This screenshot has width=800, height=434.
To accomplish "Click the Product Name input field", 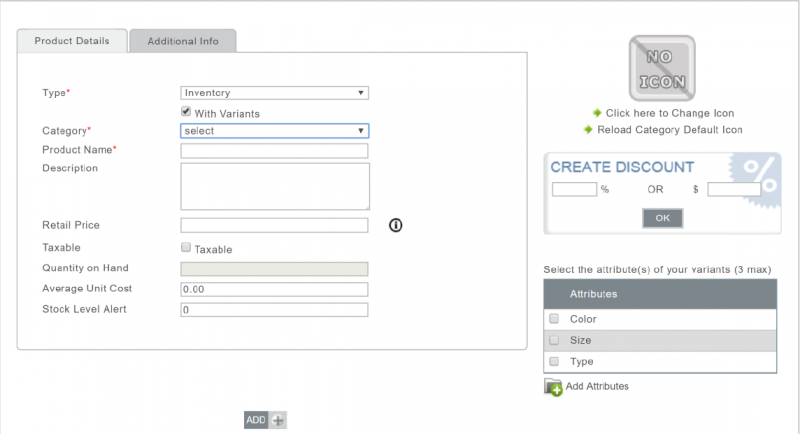I will [x=275, y=151].
